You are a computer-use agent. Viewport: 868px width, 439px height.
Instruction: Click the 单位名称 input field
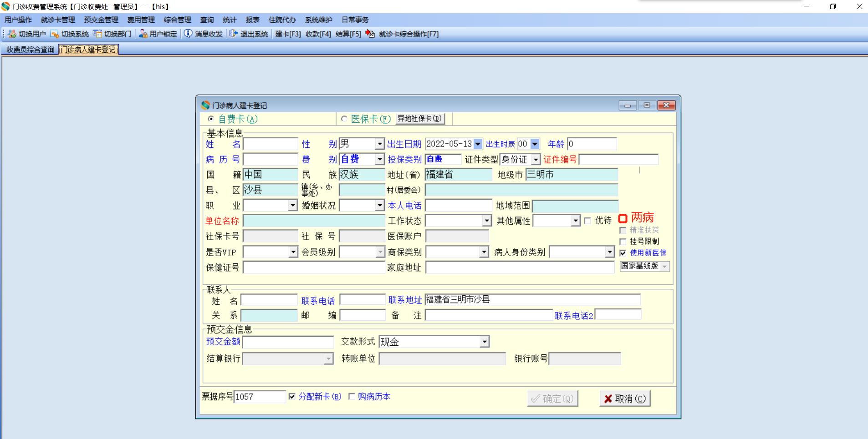[x=314, y=221]
